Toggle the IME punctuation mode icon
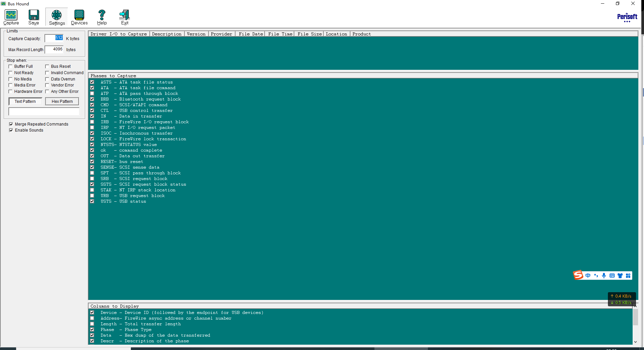 [x=596, y=276]
